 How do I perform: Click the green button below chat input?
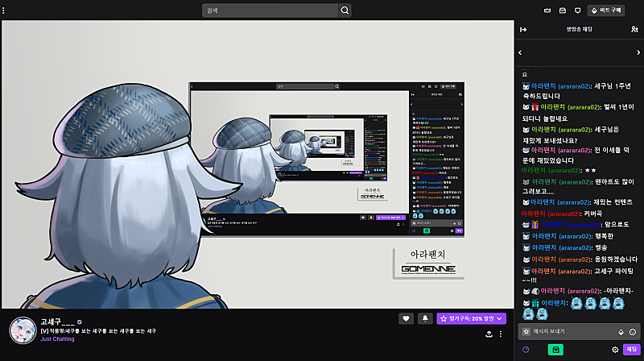[x=555, y=350]
